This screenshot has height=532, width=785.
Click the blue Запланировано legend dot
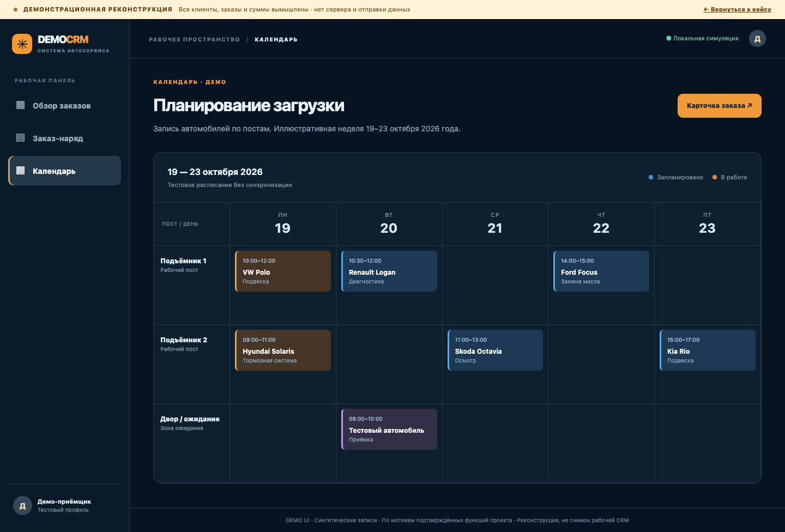(x=651, y=177)
